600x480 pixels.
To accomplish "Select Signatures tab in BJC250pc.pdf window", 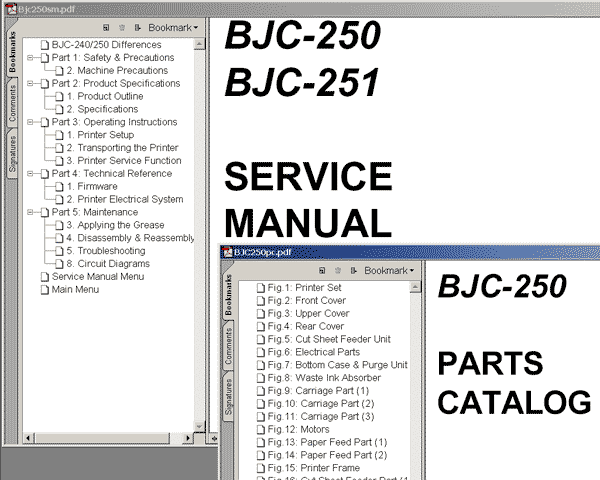I will click(x=228, y=397).
